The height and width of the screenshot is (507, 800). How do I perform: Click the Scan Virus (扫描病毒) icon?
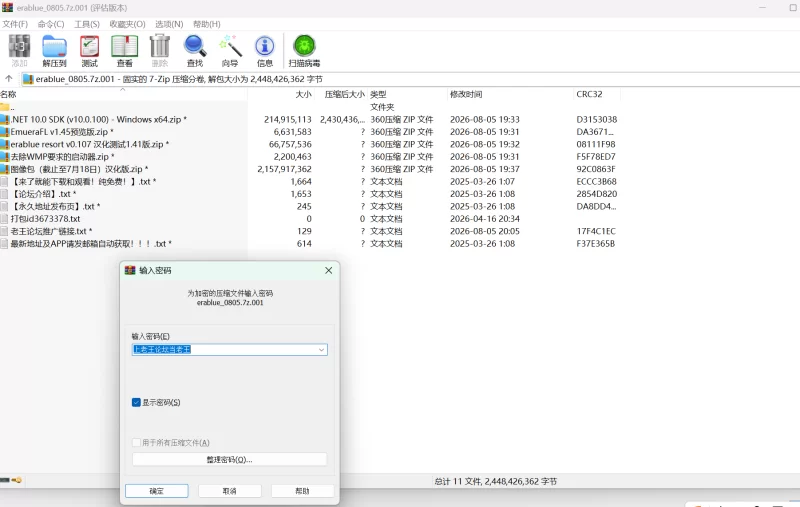point(304,50)
